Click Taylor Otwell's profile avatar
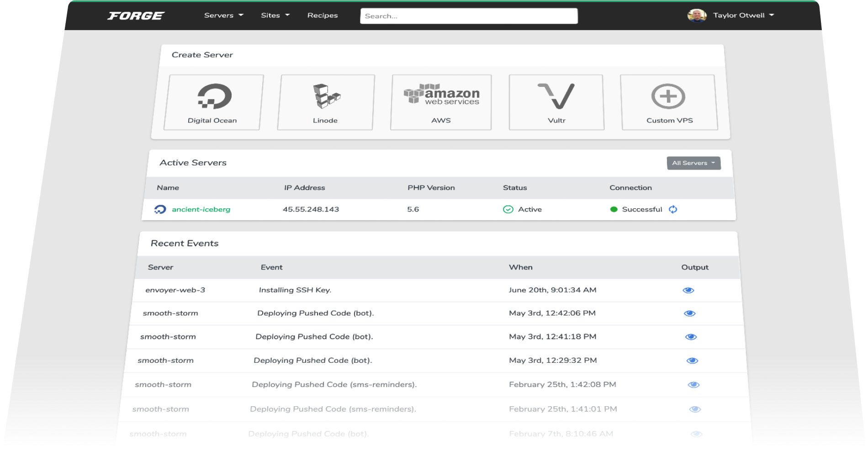868x467 pixels. coord(697,15)
